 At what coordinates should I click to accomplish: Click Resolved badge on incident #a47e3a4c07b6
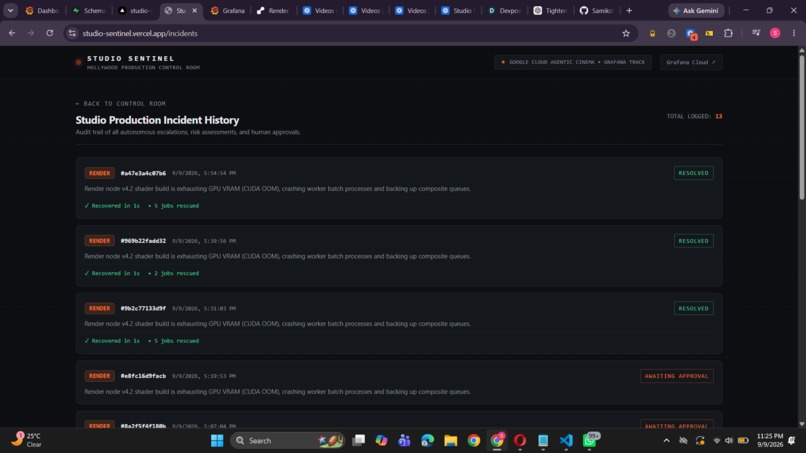(x=693, y=173)
